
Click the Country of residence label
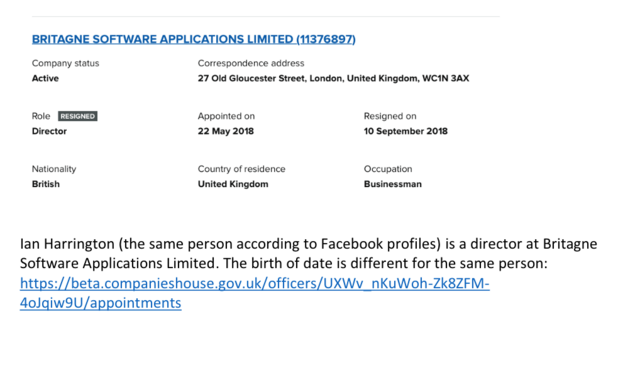point(242,169)
